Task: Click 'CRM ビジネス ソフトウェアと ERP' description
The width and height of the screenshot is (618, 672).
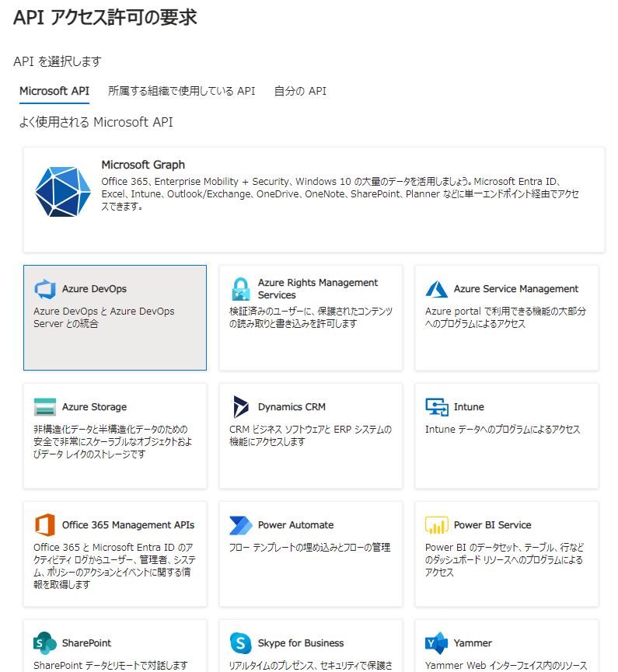Action: pyautogui.click(x=310, y=435)
